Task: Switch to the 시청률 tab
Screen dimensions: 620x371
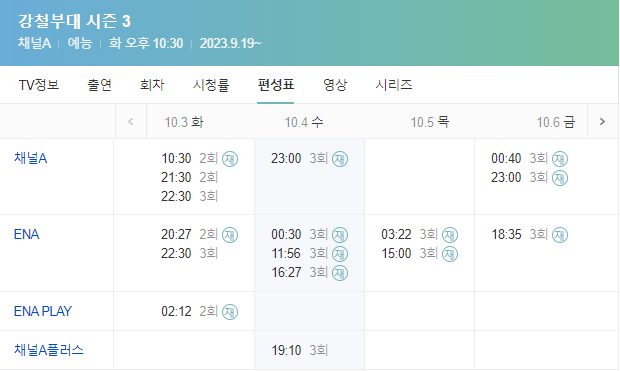Action: click(x=211, y=85)
